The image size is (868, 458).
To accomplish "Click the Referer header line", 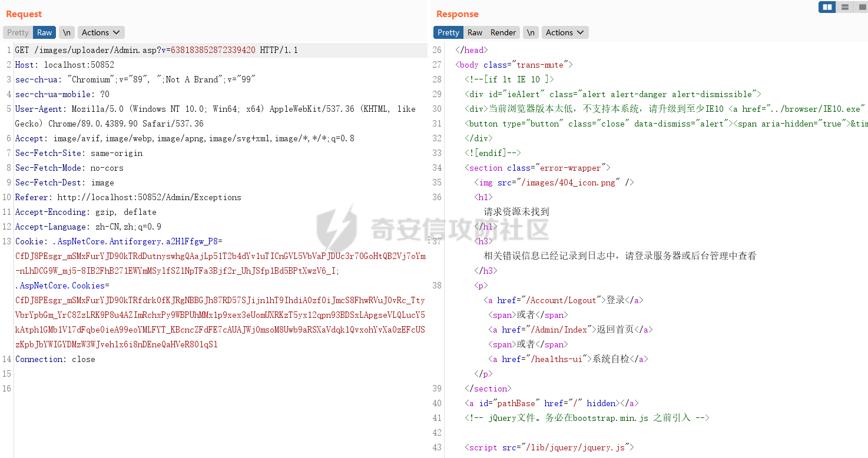I will 128,197.
